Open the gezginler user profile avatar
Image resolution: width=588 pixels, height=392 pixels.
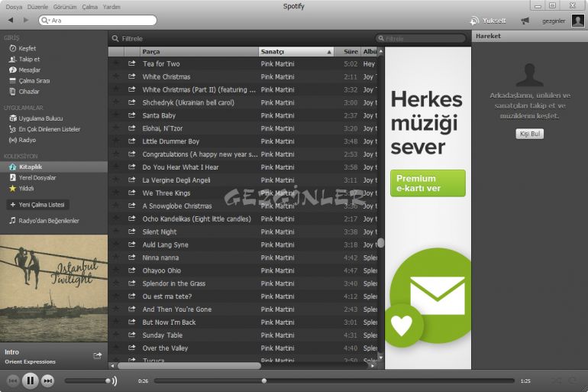[x=578, y=21]
